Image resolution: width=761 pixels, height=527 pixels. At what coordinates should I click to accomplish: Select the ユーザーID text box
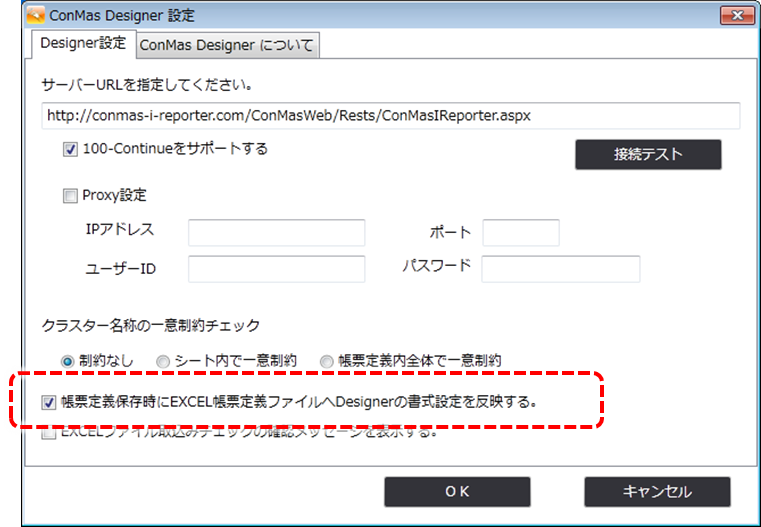(276, 269)
